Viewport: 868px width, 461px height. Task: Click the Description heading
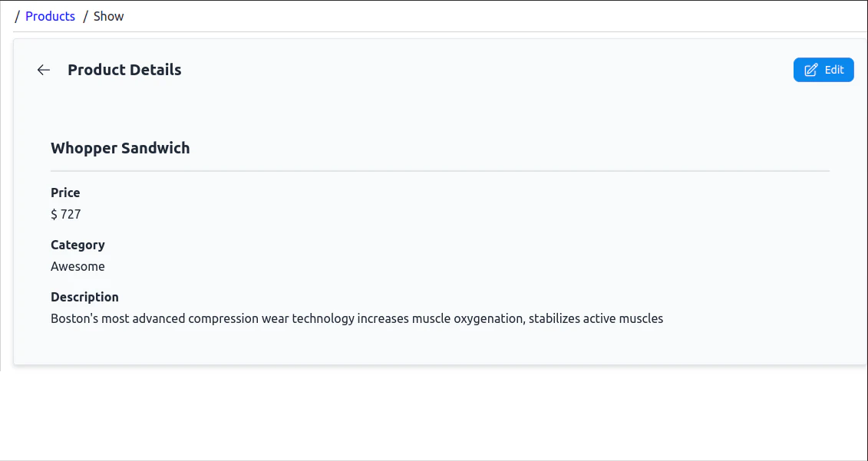point(84,297)
